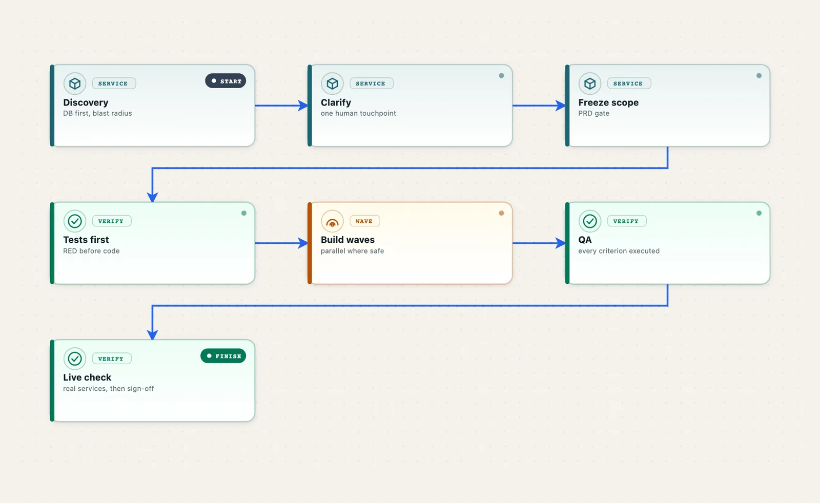Click the cube icon on Freeze scope card
Screen dimensions: 820x504
pyautogui.click(x=590, y=83)
